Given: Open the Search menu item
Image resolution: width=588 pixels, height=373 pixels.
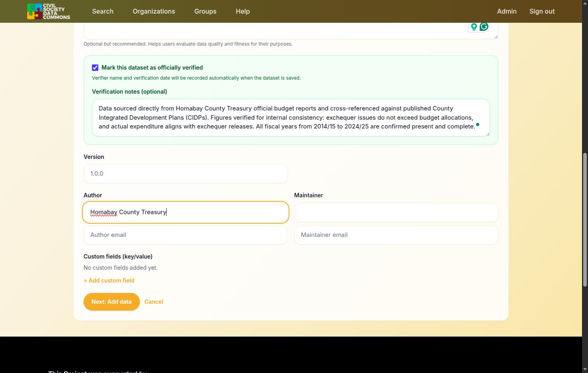Looking at the screenshot, I should 103,11.
